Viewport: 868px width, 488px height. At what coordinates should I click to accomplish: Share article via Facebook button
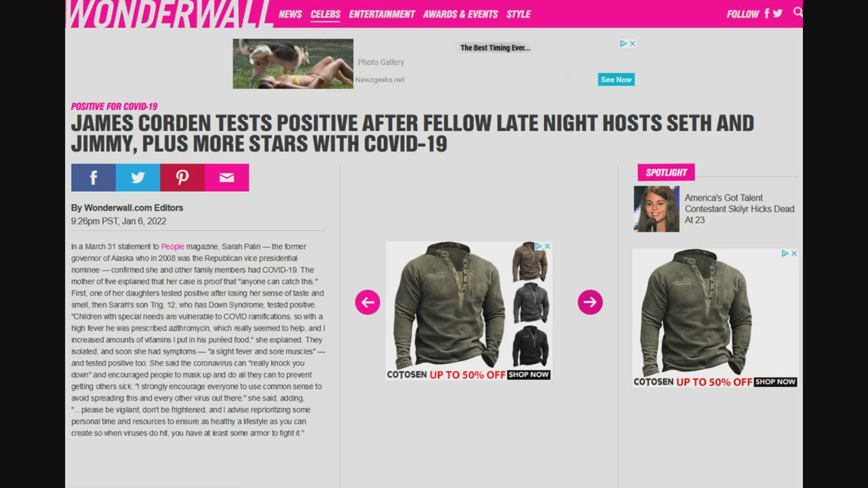click(x=94, y=178)
